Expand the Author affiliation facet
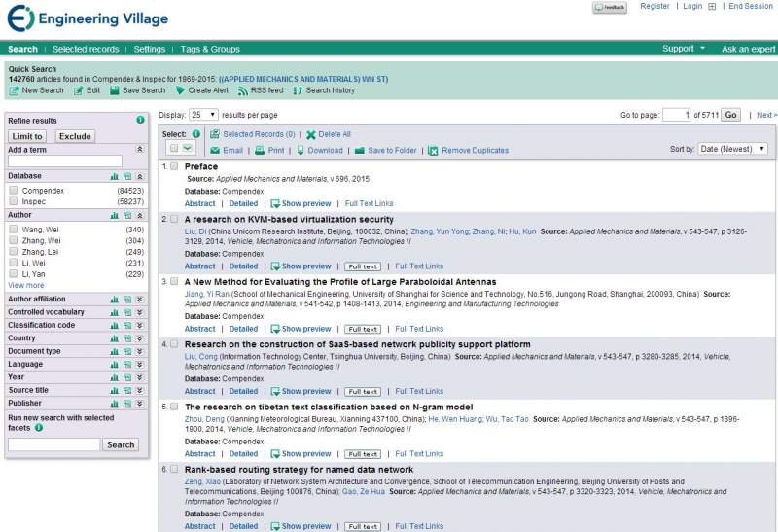 (x=140, y=300)
